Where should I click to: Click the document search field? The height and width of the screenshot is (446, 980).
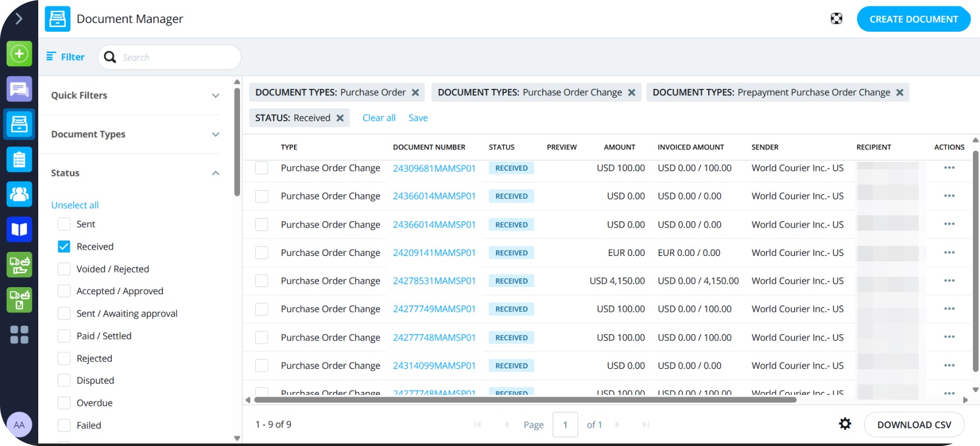pos(176,57)
